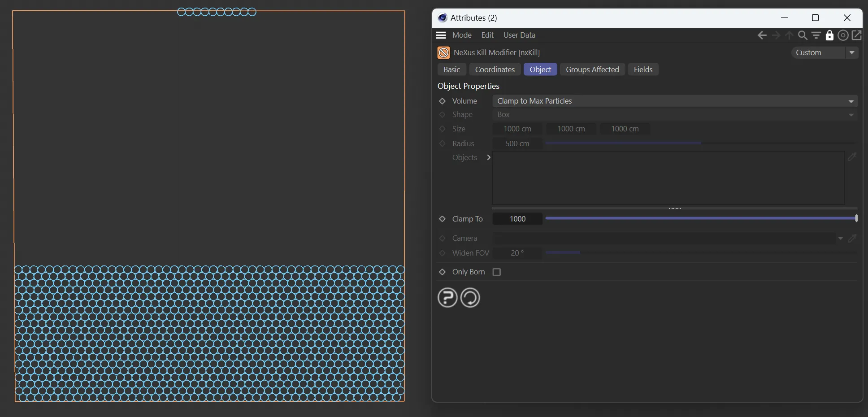Click the Clamp To slider track
This screenshot has width=868, height=417.
[700, 218]
